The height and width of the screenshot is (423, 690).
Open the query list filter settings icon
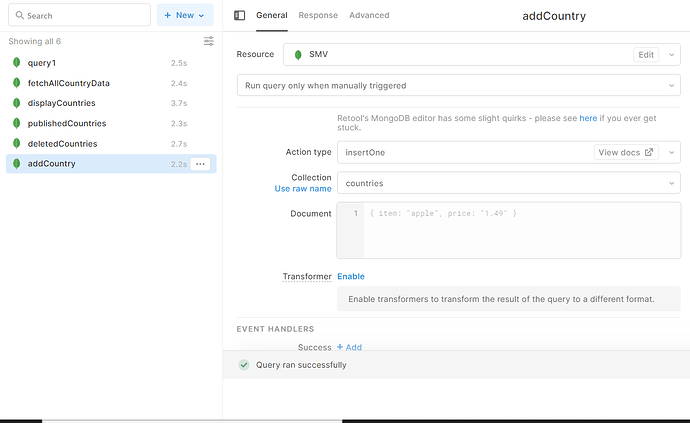[209, 41]
